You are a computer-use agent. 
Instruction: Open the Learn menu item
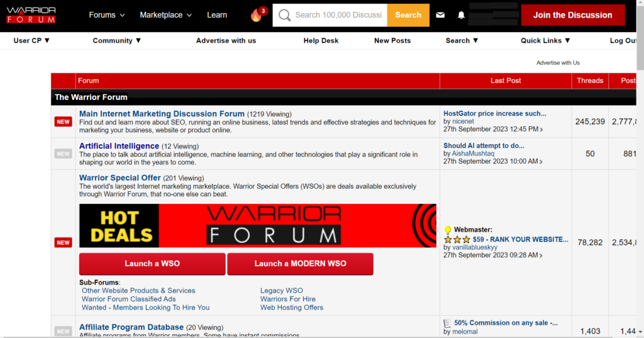pos(217,15)
